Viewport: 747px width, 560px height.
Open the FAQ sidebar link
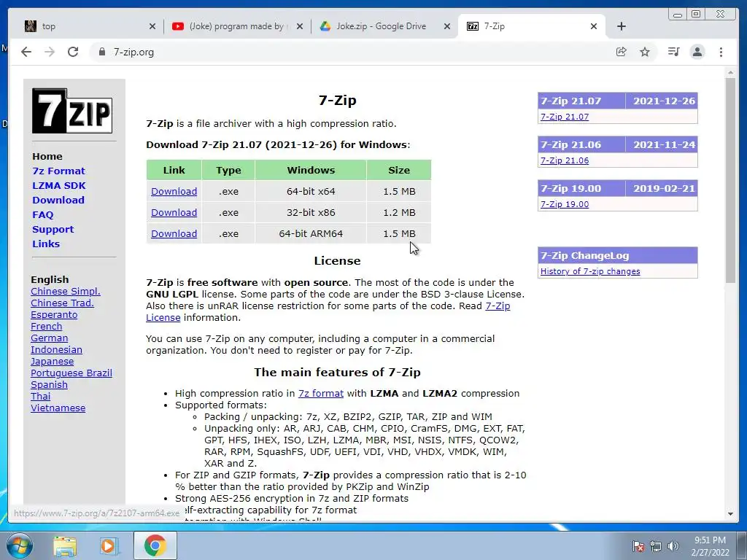pyautogui.click(x=43, y=215)
